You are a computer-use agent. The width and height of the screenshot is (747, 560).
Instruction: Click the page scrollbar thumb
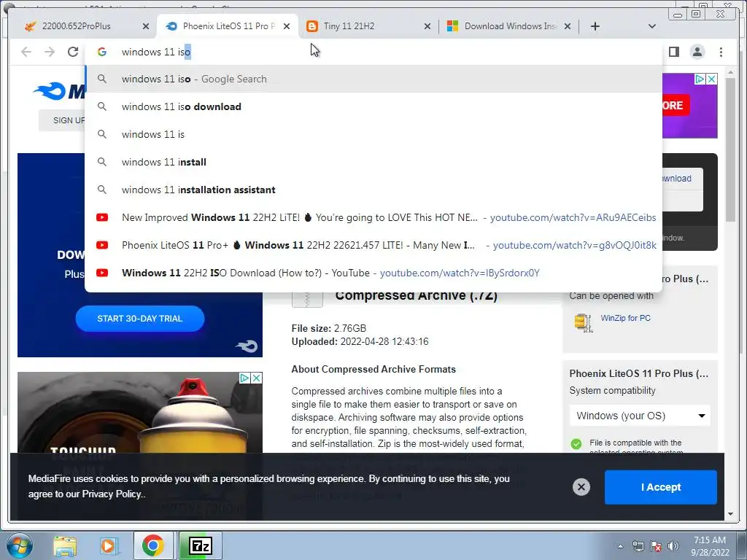[730, 149]
